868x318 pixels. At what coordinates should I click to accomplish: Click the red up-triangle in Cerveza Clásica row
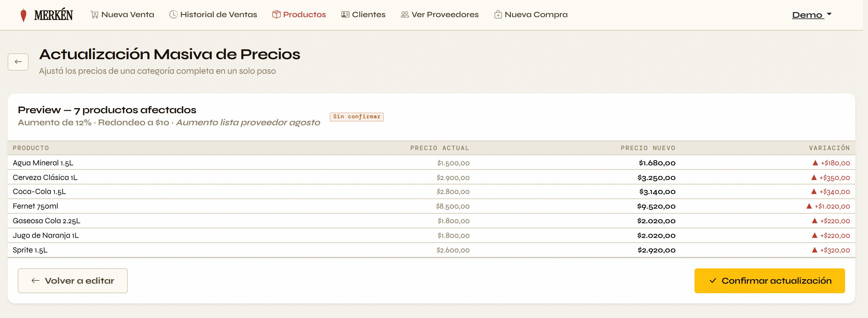814,177
